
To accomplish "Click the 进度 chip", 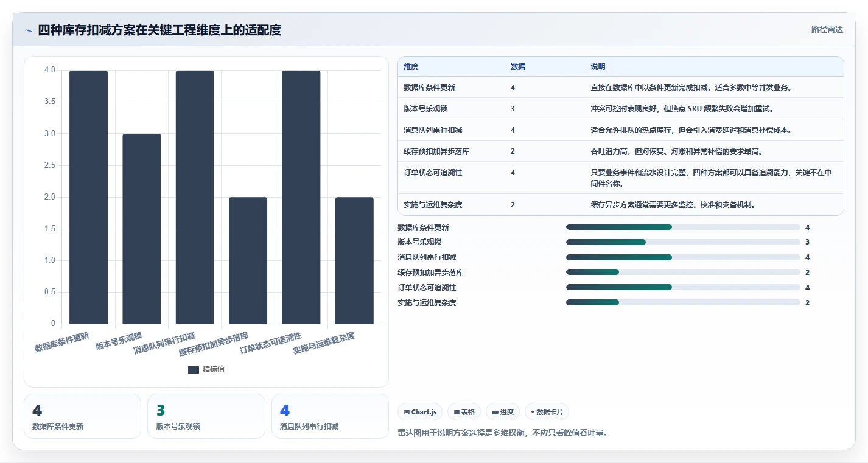I will pos(503,412).
